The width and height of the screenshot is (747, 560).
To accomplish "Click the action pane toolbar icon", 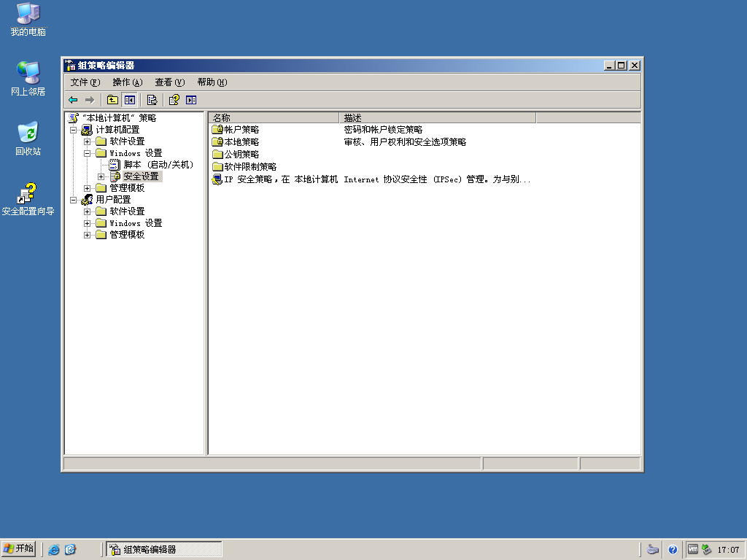I will click(x=191, y=100).
